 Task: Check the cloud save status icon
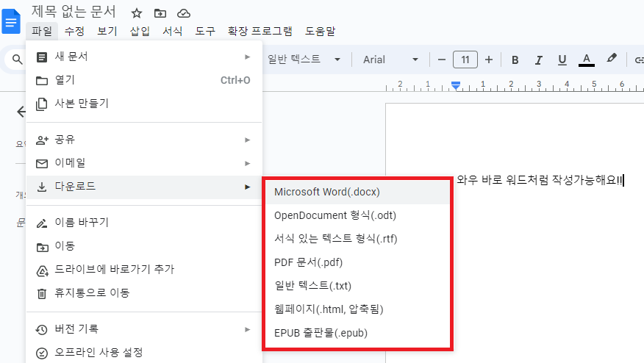(x=184, y=13)
